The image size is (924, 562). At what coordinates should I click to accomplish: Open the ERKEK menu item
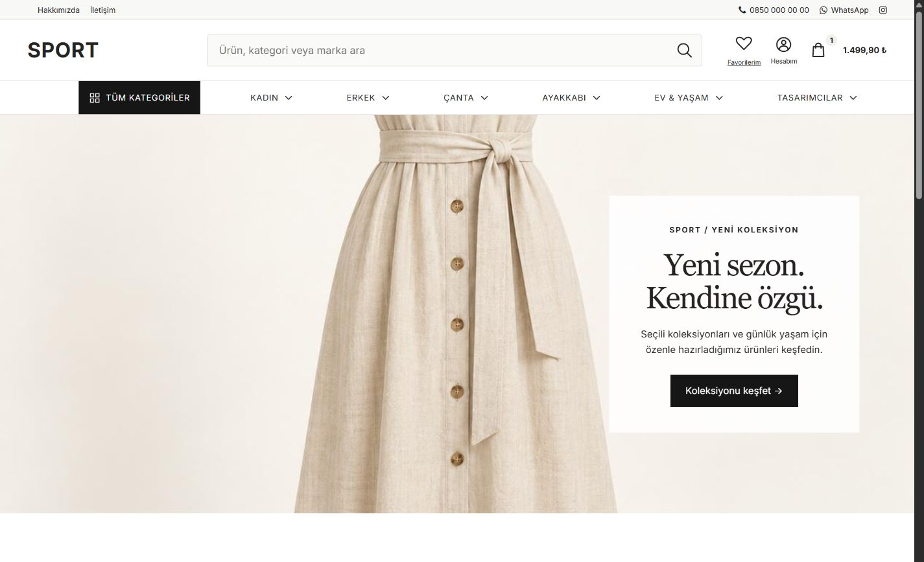click(361, 98)
